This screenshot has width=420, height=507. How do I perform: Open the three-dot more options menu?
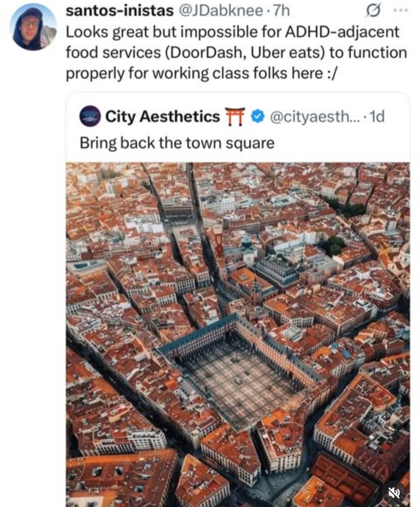(401, 10)
